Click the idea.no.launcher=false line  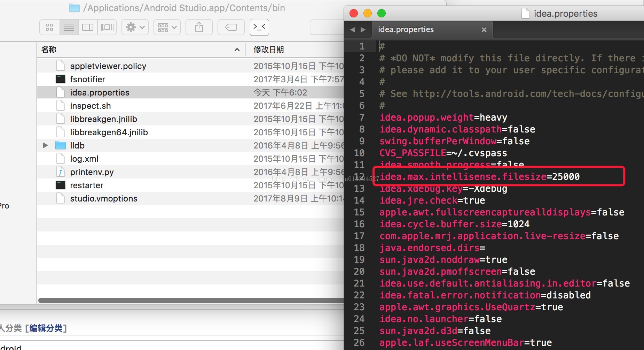click(x=440, y=319)
